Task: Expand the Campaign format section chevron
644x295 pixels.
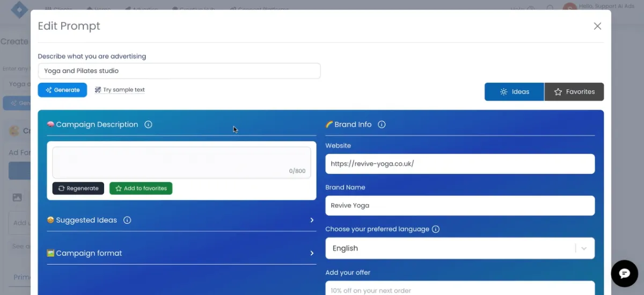Action: click(312, 253)
